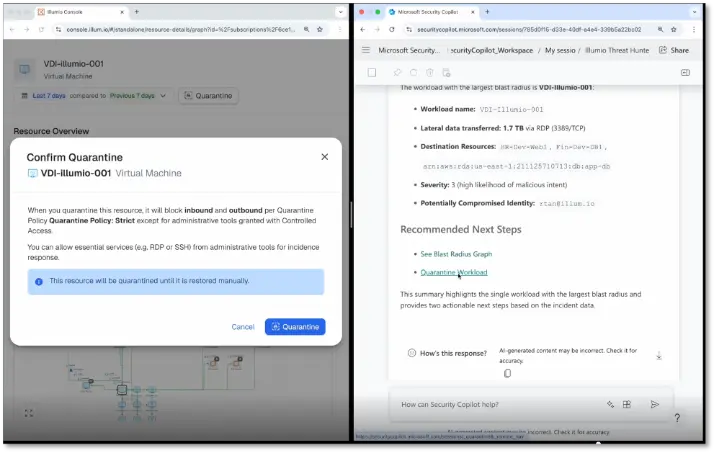The image size is (714, 454).
Task: Open a new tab in the Copilot browser window
Action: coord(487,12)
